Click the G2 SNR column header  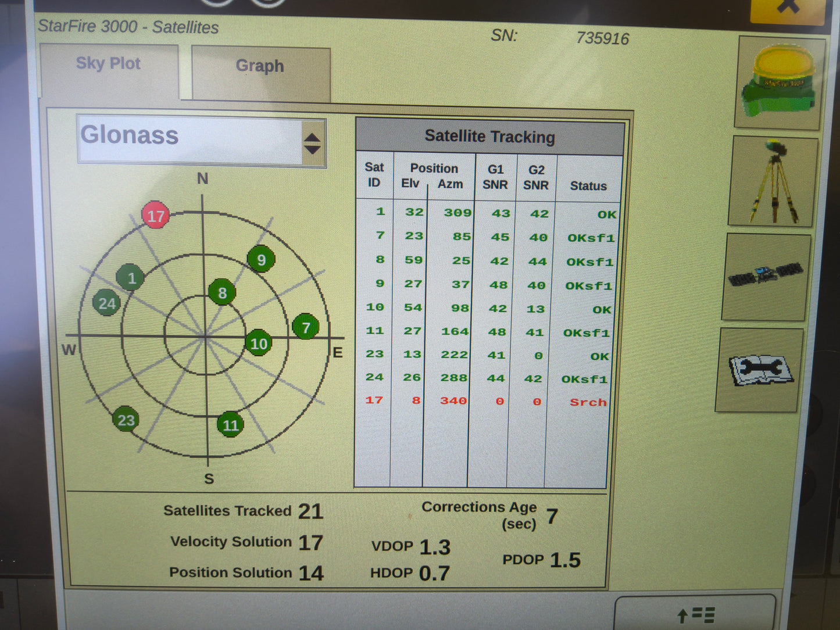click(x=536, y=177)
